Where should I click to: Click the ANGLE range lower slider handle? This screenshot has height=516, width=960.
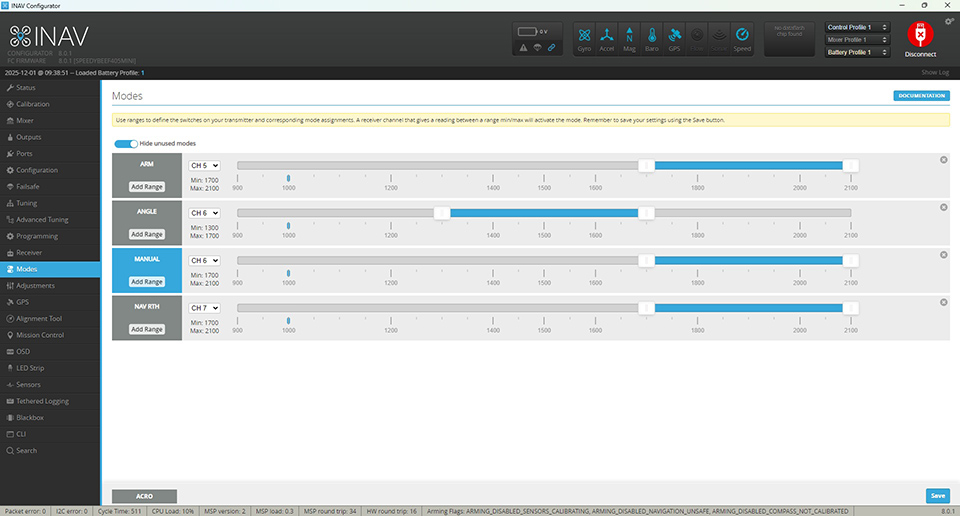tap(441, 212)
